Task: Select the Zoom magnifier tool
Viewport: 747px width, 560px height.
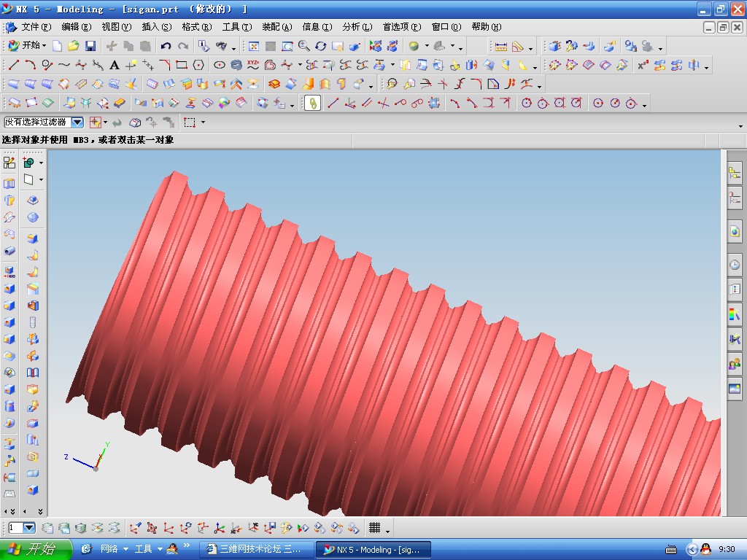Action: click(x=304, y=46)
